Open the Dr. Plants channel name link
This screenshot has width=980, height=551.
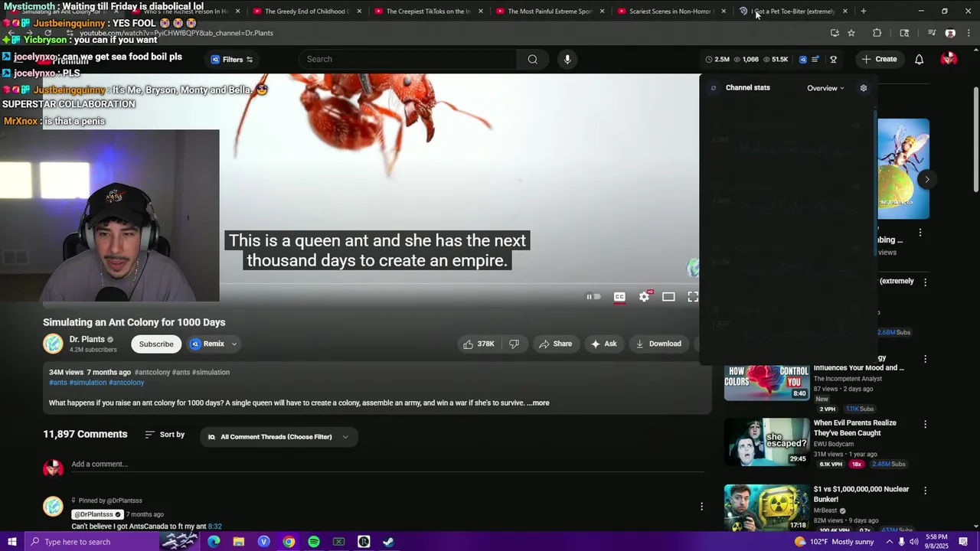(x=87, y=339)
